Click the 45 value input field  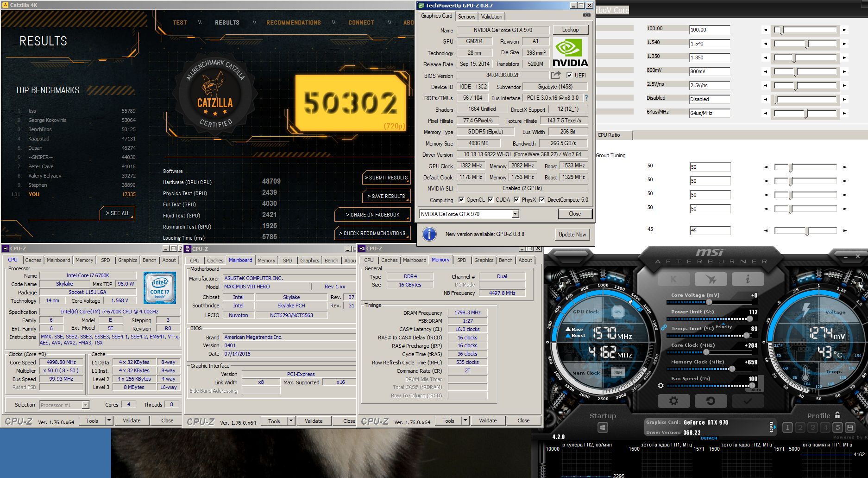click(710, 230)
